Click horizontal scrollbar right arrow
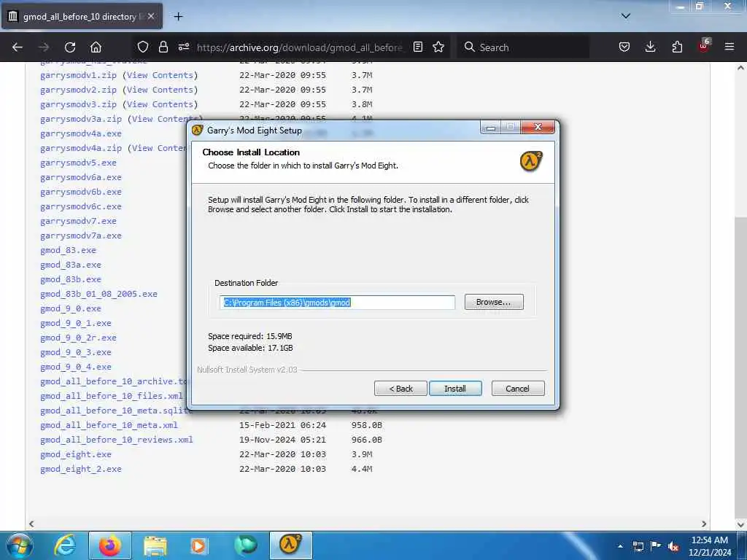The height and width of the screenshot is (560, 747). (x=704, y=524)
